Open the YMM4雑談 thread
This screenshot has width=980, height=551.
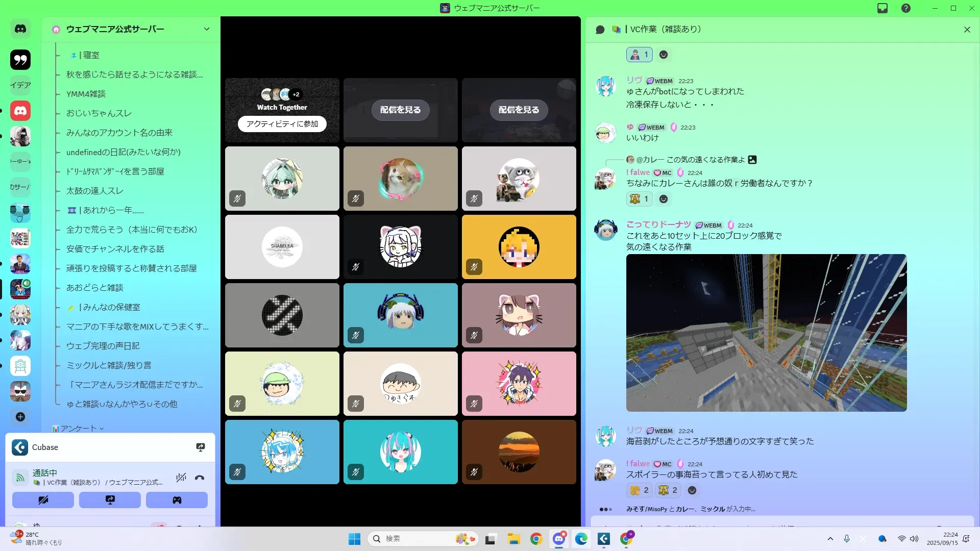86,94
